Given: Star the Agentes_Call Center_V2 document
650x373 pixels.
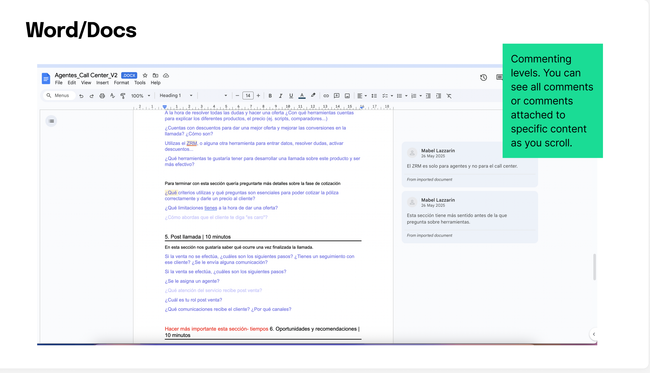Looking at the screenshot, I should (x=145, y=75).
